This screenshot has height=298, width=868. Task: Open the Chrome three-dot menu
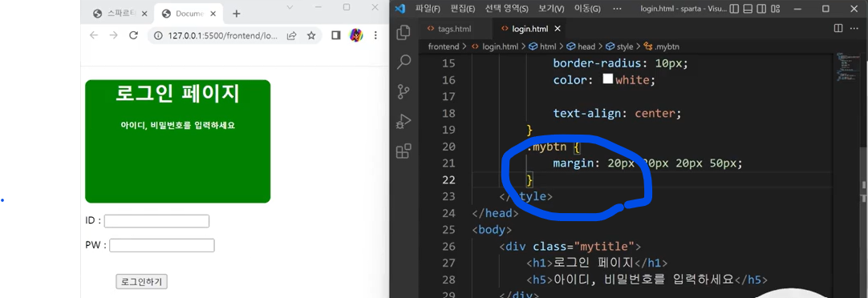376,35
